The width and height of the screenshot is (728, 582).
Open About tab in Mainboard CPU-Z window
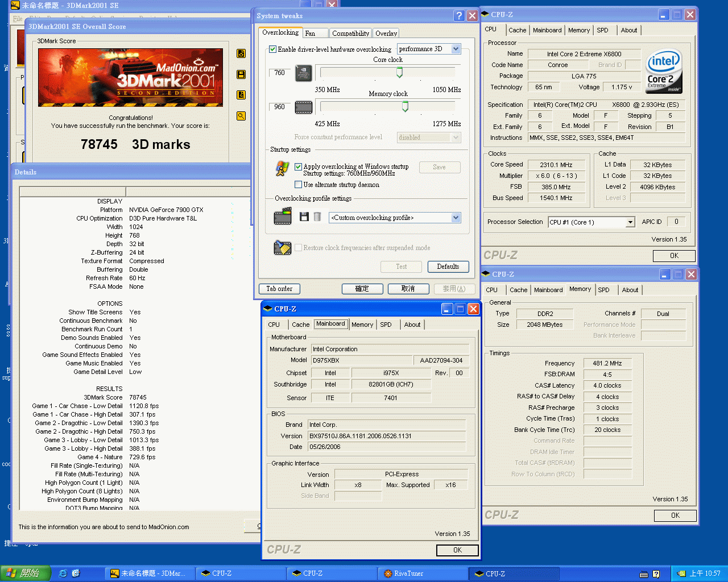coord(412,325)
